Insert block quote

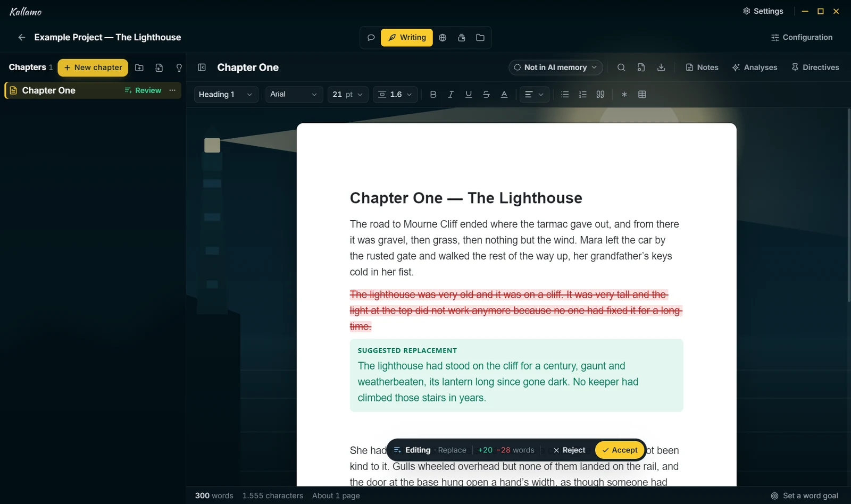pyautogui.click(x=600, y=94)
